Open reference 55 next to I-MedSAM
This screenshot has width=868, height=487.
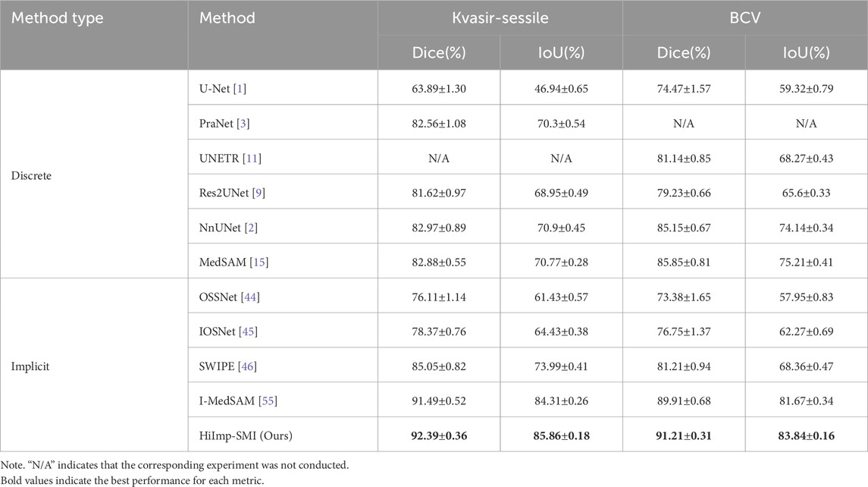(x=268, y=401)
